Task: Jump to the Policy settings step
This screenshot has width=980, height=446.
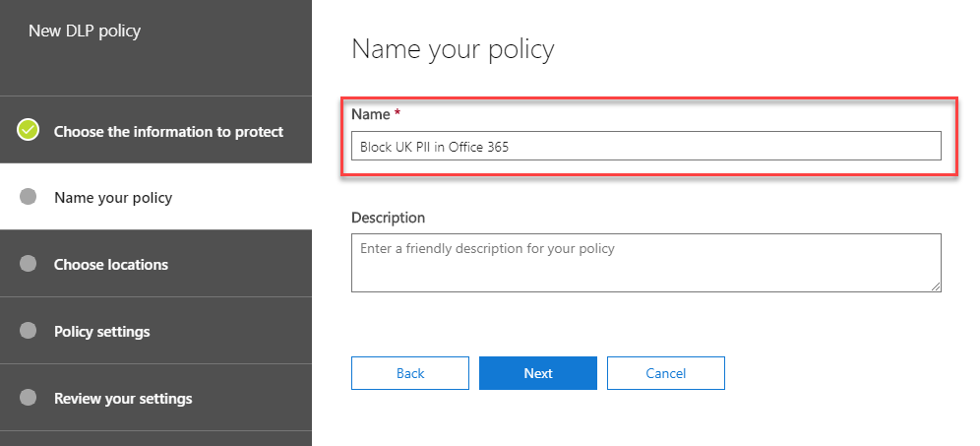Action: (x=102, y=332)
